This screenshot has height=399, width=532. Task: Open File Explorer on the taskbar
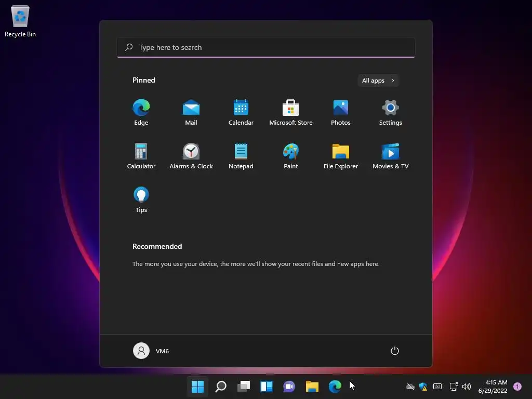click(x=312, y=386)
